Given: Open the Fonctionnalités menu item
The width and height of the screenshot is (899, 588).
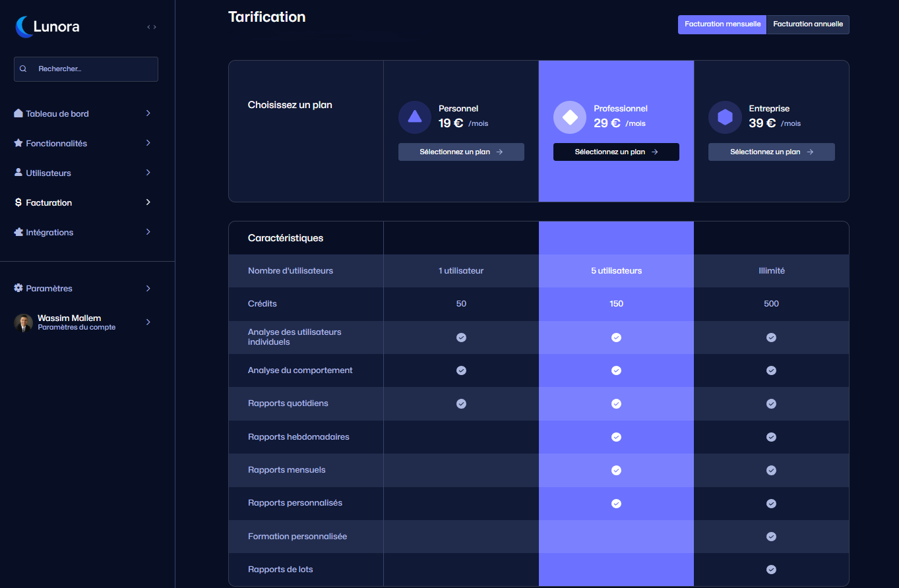Looking at the screenshot, I should (56, 143).
